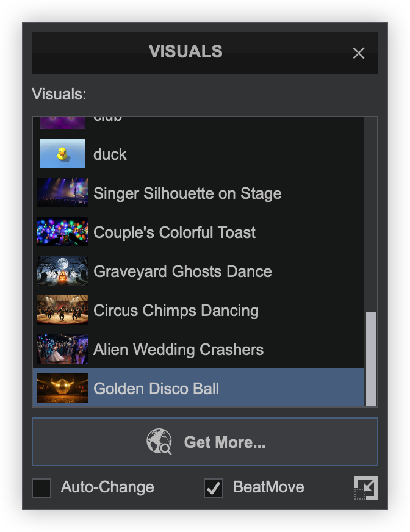This screenshot has width=410, height=532.
Task: Disable the BeatMove checkbox
Action: coord(214,488)
